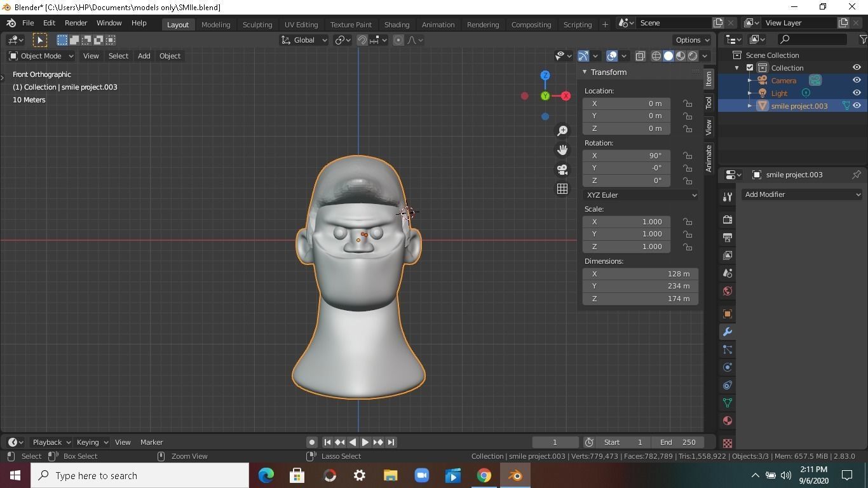Choose Extend Selection mode icon
Viewport: 868px width, 488px height.
coord(74,40)
